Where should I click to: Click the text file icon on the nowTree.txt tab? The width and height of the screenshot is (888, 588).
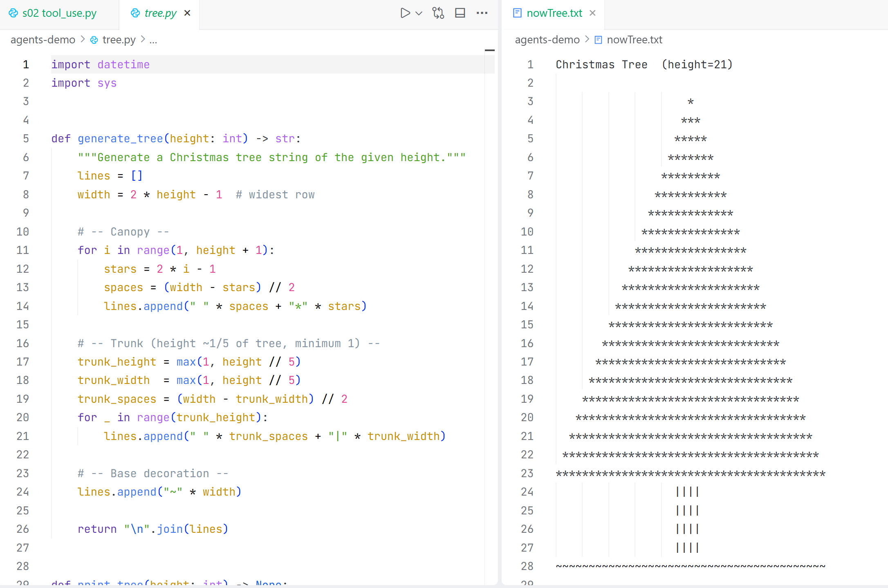(x=517, y=13)
